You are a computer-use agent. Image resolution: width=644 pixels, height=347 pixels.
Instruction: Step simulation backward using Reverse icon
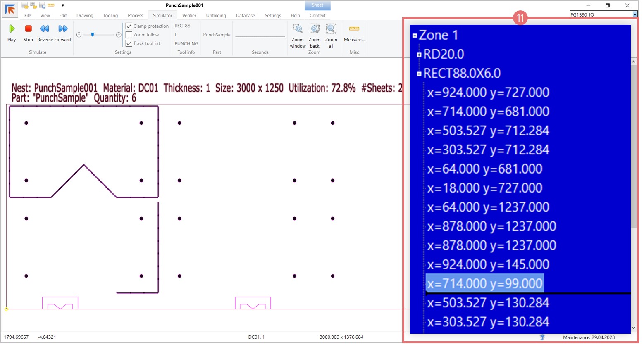[x=45, y=29]
